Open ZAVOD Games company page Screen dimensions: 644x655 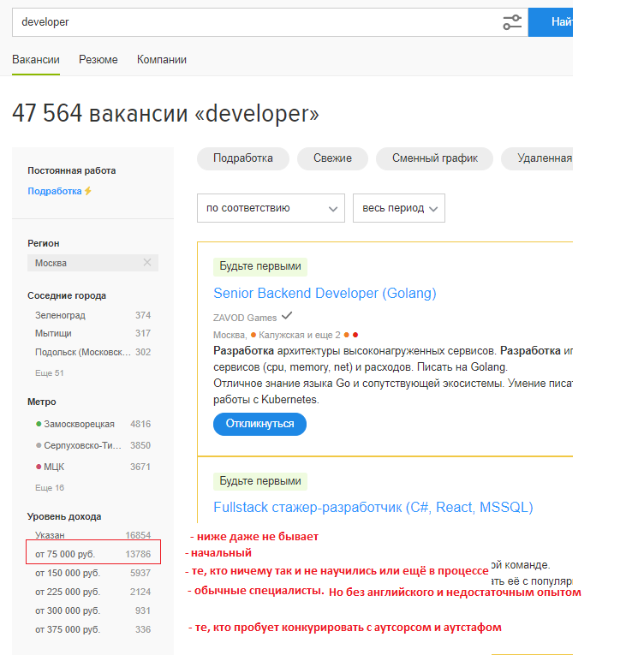(245, 318)
